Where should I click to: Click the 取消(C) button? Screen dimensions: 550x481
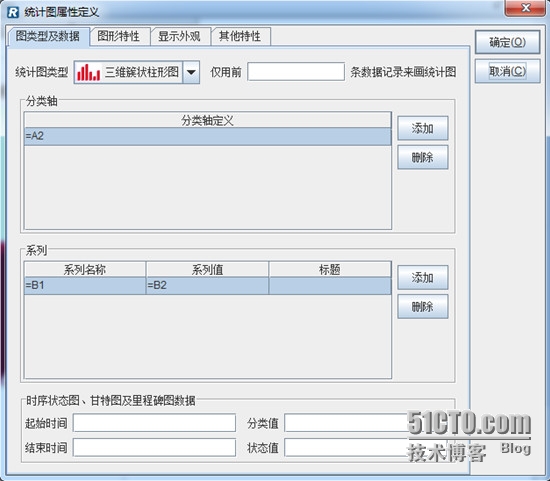(x=507, y=71)
